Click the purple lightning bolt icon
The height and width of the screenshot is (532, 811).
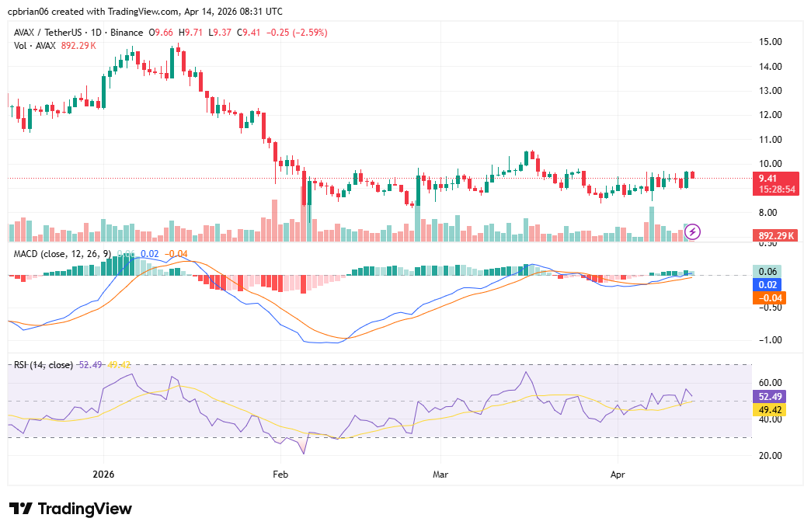point(693,231)
